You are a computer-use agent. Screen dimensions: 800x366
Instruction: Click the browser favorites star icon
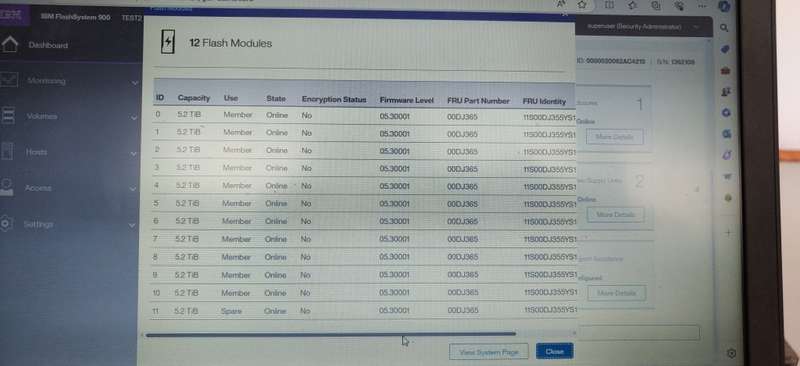(582, 5)
